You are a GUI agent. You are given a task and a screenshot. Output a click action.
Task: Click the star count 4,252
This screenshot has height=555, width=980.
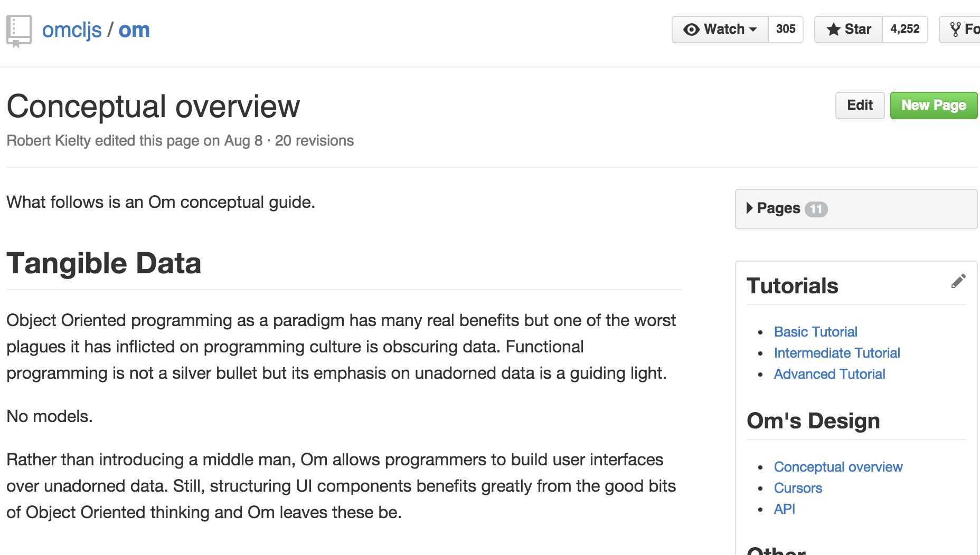click(x=905, y=29)
